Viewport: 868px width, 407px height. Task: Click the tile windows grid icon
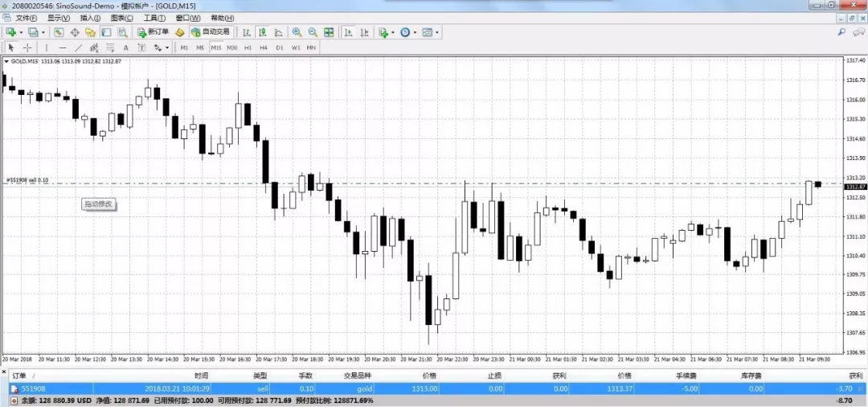tap(329, 32)
